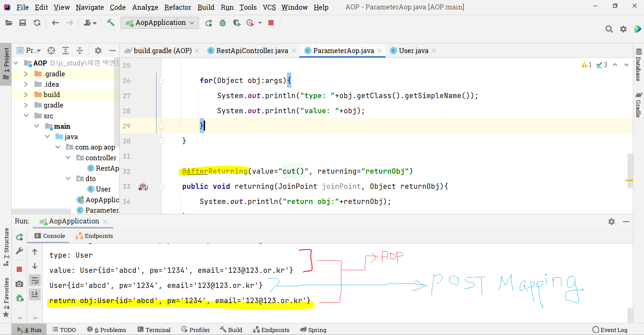Open the Project view selector dropdown
The height and width of the screenshot is (335, 644).
(29, 50)
